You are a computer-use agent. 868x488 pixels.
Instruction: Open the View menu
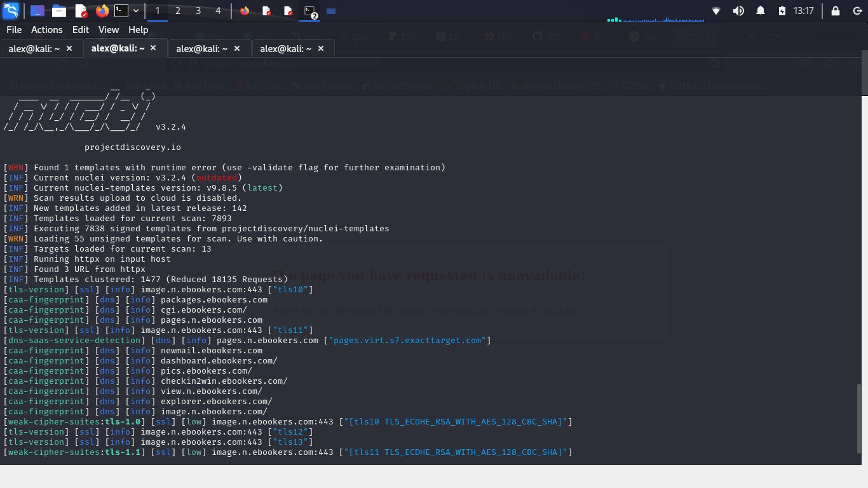tap(109, 30)
